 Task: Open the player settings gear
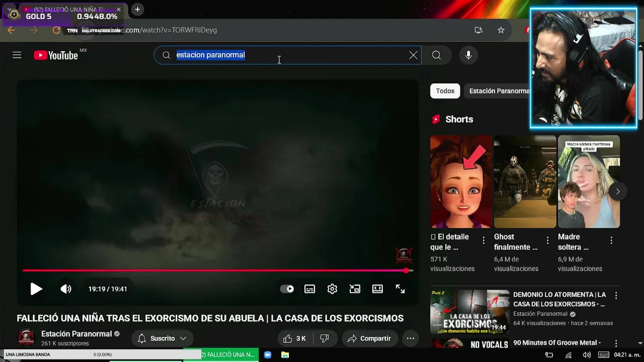tap(332, 289)
